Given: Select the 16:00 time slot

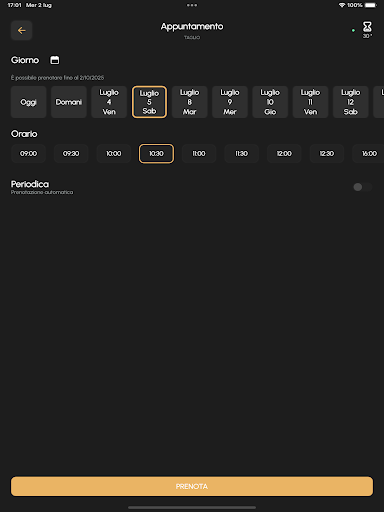Looking at the screenshot, I should [369, 154].
